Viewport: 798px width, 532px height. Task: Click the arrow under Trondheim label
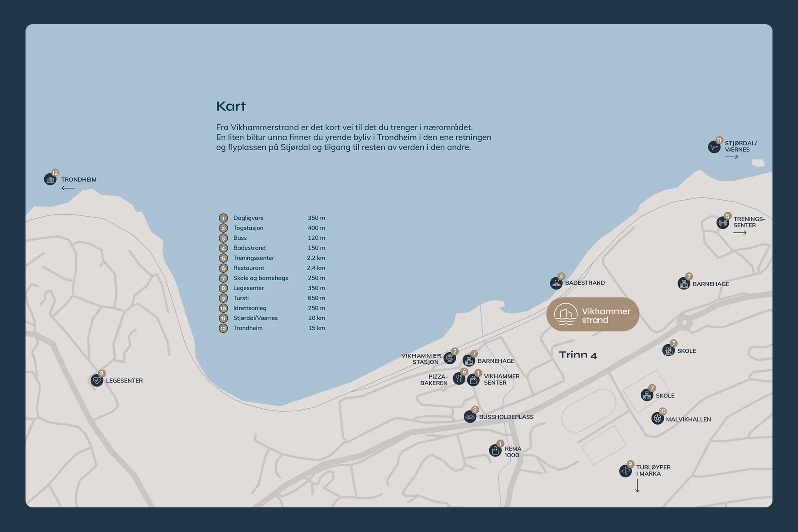68,188
